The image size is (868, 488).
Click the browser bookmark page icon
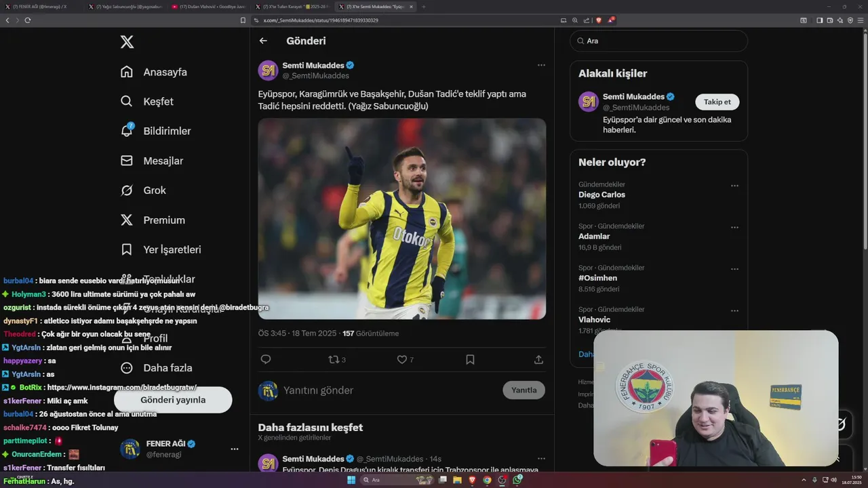(x=243, y=20)
